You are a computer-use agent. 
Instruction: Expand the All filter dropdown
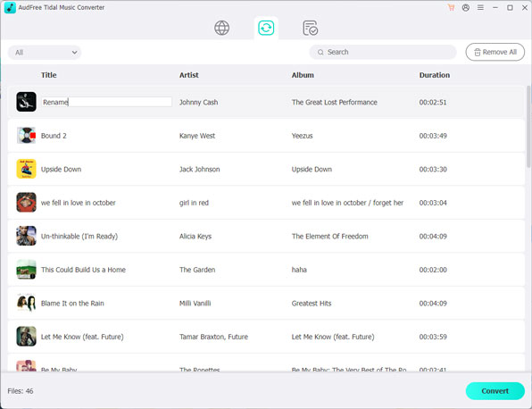click(45, 53)
